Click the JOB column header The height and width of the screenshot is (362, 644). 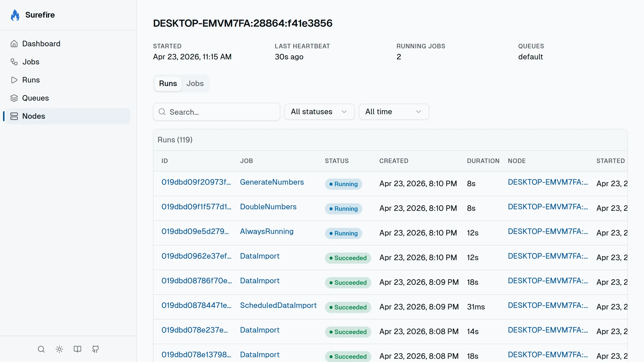(x=246, y=161)
